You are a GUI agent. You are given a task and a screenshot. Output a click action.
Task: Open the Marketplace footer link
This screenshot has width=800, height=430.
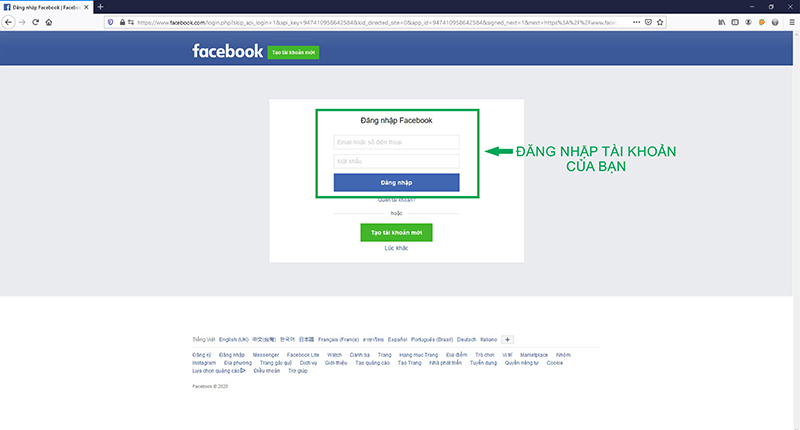tap(534, 355)
